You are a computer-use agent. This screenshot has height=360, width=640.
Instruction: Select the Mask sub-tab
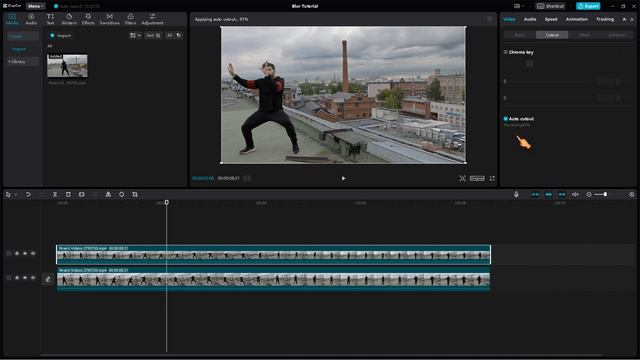tap(584, 35)
